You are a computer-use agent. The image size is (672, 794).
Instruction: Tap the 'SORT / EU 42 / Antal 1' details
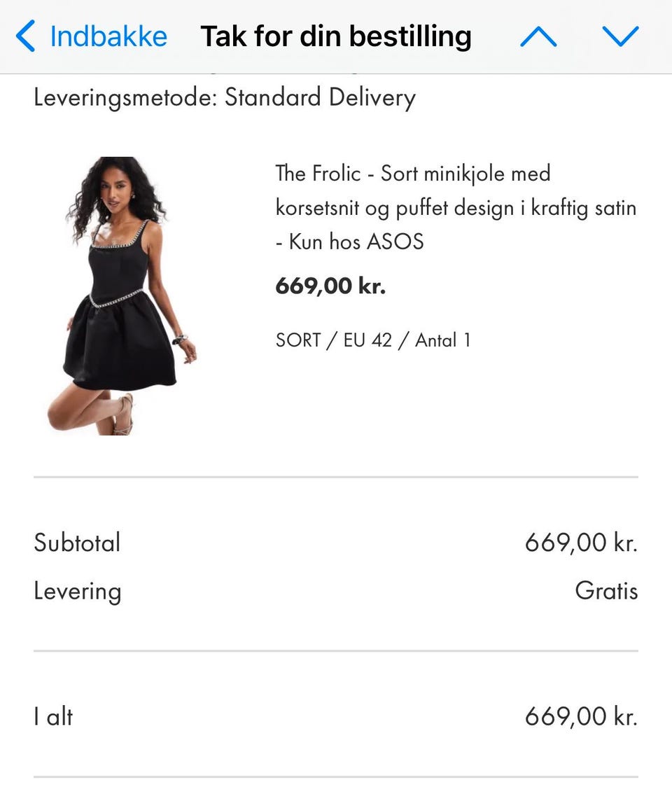(373, 340)
